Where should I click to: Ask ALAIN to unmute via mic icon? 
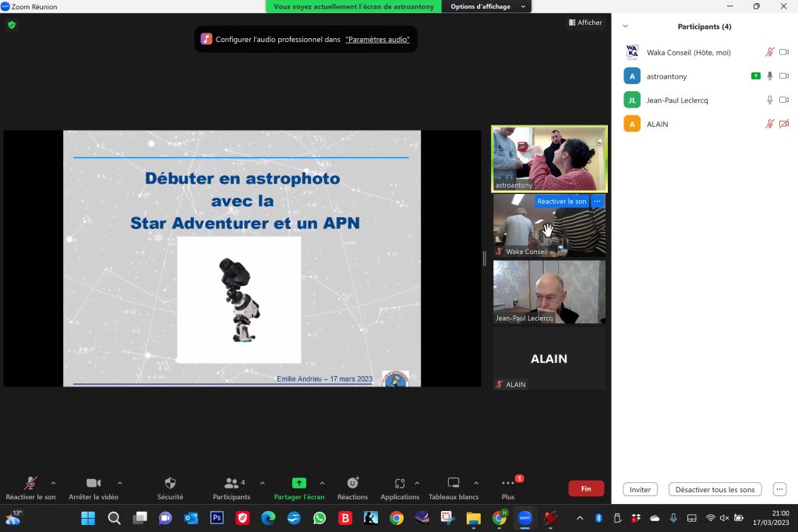pos(769,124)
